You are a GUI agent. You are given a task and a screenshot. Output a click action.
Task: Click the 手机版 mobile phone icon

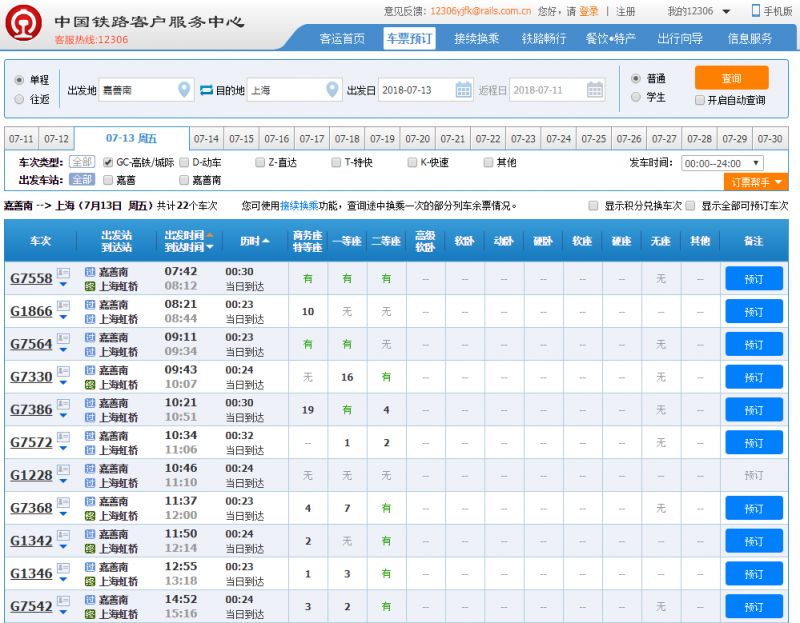coord(755,11)
